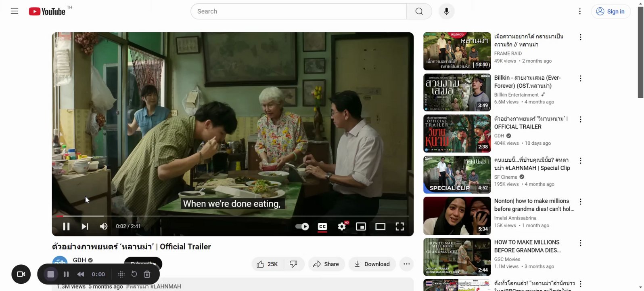The width and height of the screenshot is (644, 291).
Task: Open GDH channel name link
Action: [x=79, y=260]
